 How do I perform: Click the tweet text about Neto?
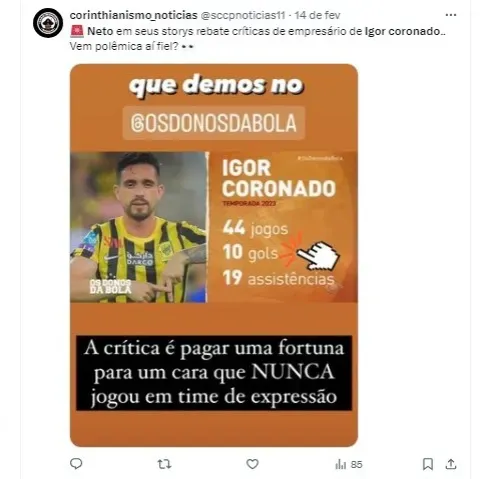[258, 39]
